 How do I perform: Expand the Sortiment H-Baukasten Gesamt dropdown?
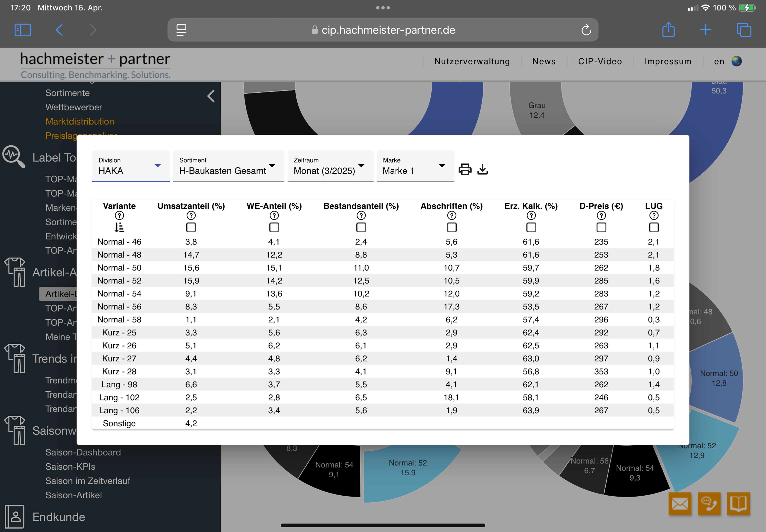click(x=228, y=166)
